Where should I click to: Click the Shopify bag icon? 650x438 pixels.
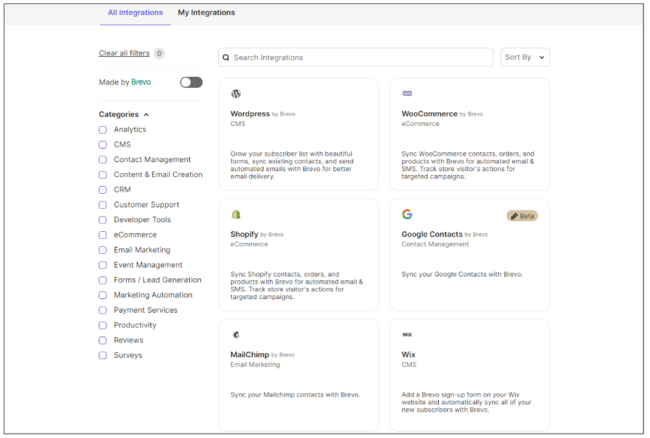pyautogui.click(x=236, y=214)
